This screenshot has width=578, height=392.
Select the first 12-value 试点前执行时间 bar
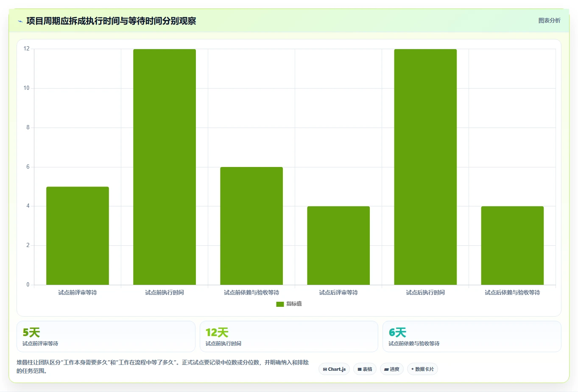tap(165, 167)
